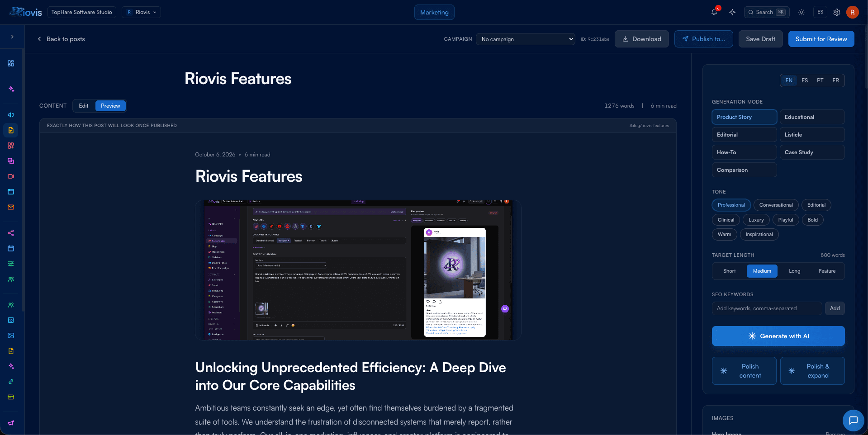
Task: Go Back to posts
Action: click(61, 39)
